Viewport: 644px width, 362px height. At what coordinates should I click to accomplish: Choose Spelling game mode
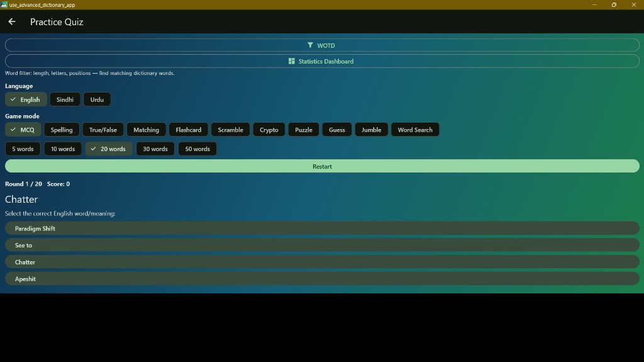tap(62, 130)
